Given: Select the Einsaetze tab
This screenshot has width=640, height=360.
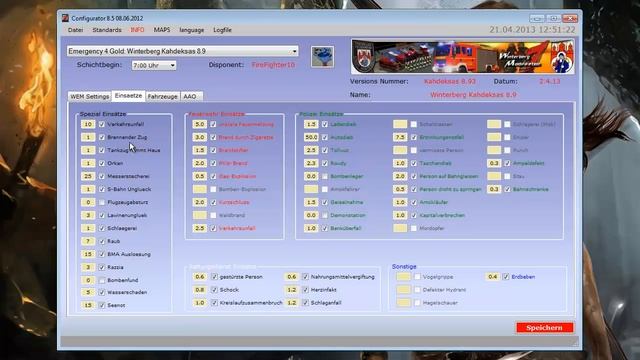Looking at the screenshot, I should pyautogui.click(x=129, y=96).
